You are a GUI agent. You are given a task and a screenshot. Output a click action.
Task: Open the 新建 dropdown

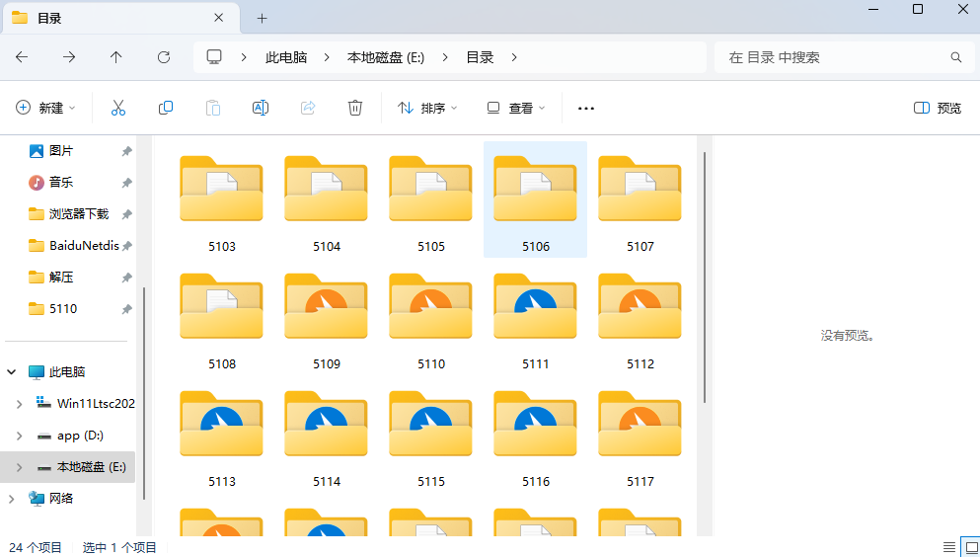click(x=45, y=109)
